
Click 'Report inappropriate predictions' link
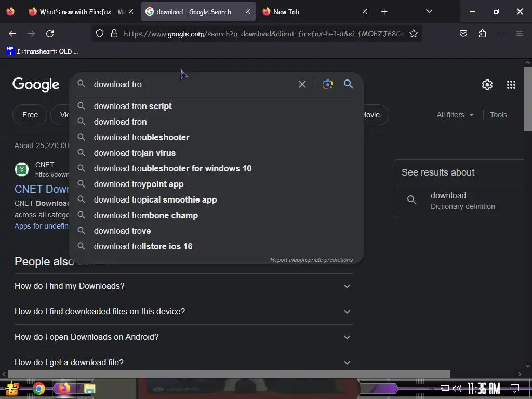coord(311,260)
